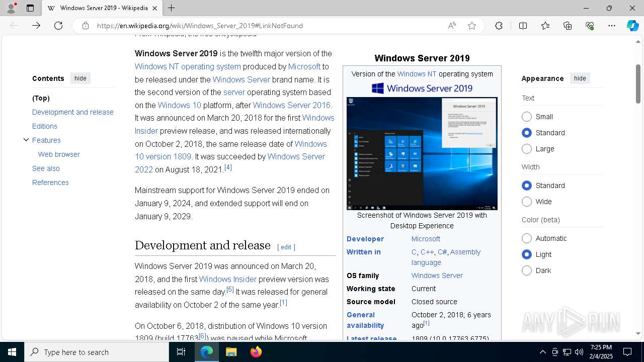Image resolution: width=644 pixels, height=362 pixels.
Task: Open the Windows 10 link
Action: point(179,105)
